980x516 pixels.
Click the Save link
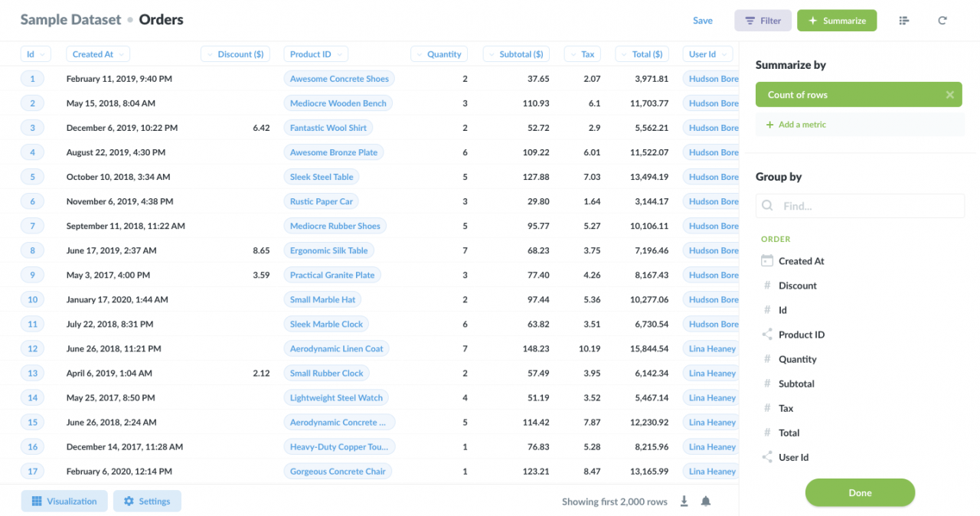pos(702,21)
